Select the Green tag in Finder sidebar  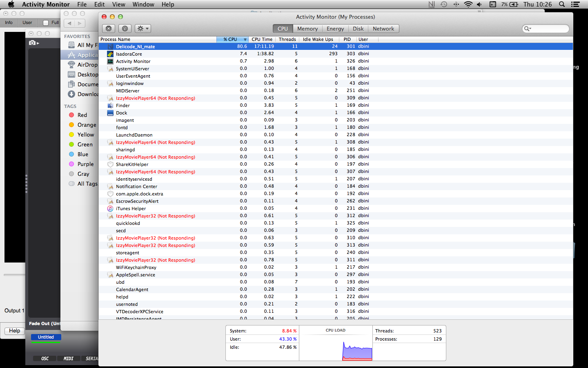click(85, 144)
